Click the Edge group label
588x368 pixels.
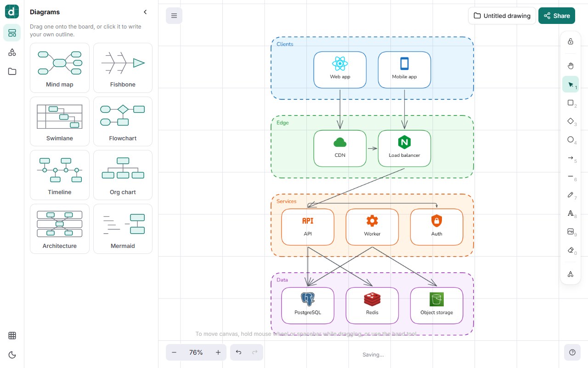click(283, 123)
